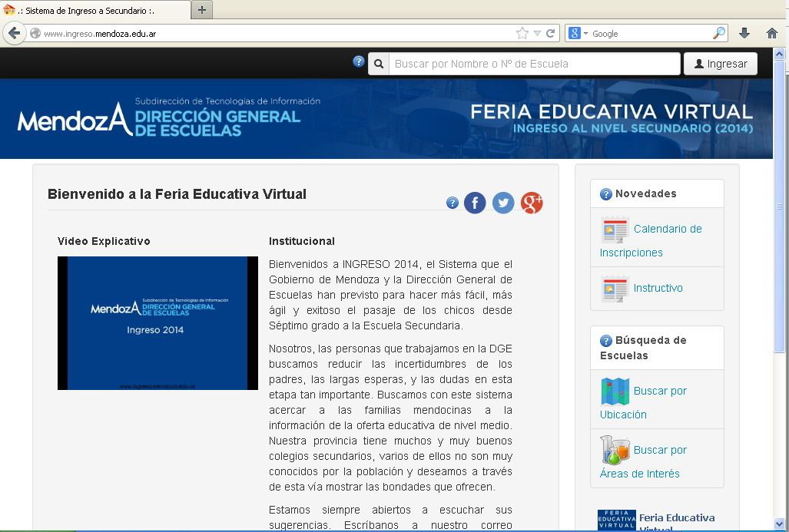Image resolution: width=789 pixels, height=532 pixels.
Task: Click the magnifier icon in the school search bar
Action: pyautogui.click(x=378, y=63)
